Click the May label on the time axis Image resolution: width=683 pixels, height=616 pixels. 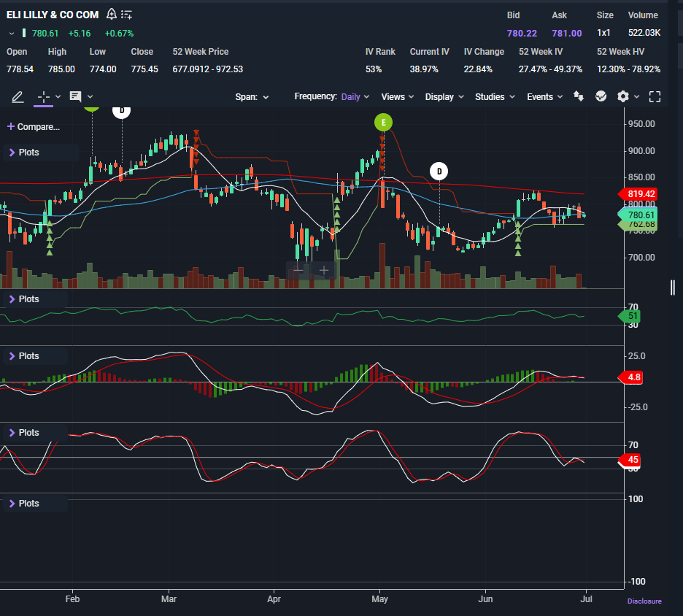(380, 599)
